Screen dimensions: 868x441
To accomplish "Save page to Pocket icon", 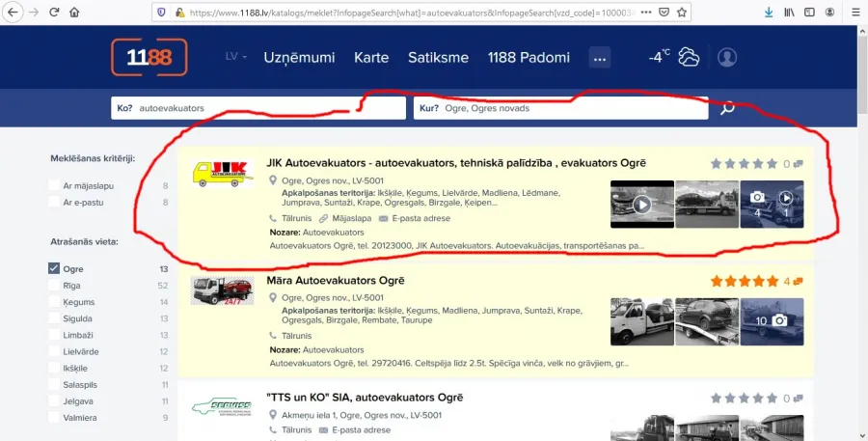I will click(x=664, y=13).
